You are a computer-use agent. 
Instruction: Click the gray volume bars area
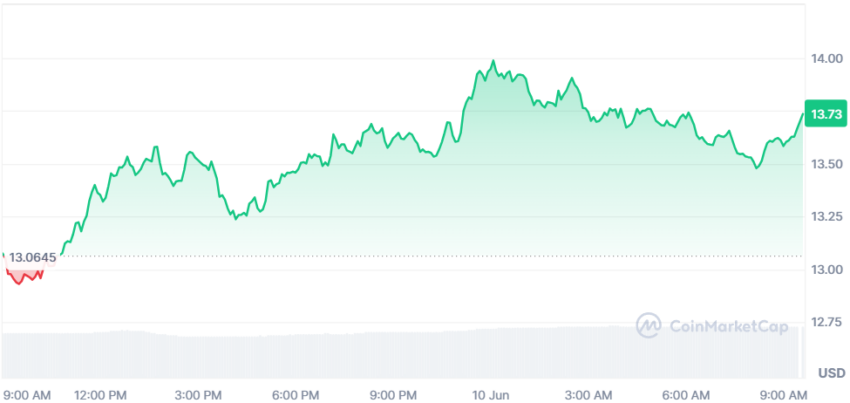pyautogui.click(x=402, y=353)
